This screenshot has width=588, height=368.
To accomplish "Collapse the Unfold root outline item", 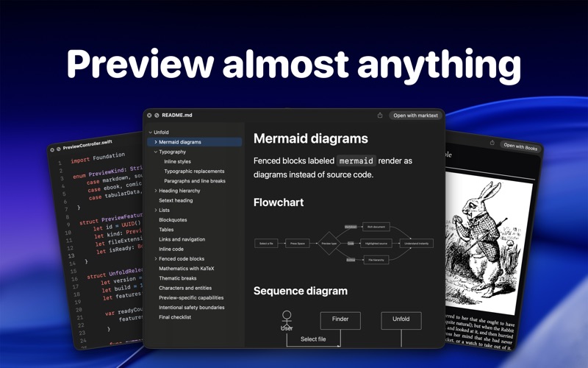I will (x=151, y=132).
